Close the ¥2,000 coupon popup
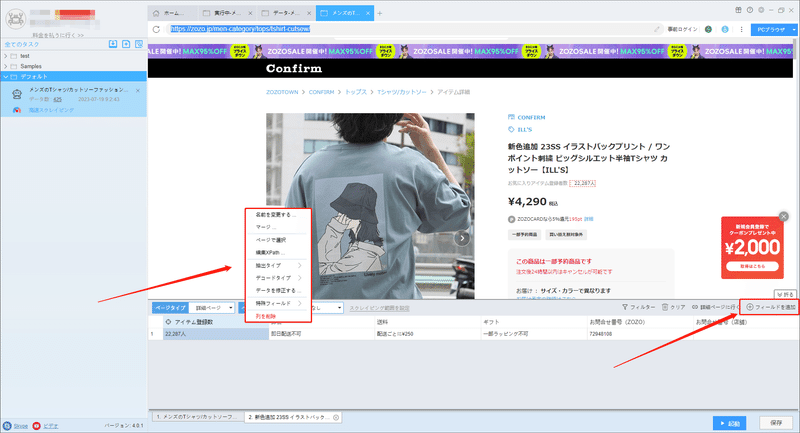The width and height of the screenshot is (800, 433). coord(784,216)
